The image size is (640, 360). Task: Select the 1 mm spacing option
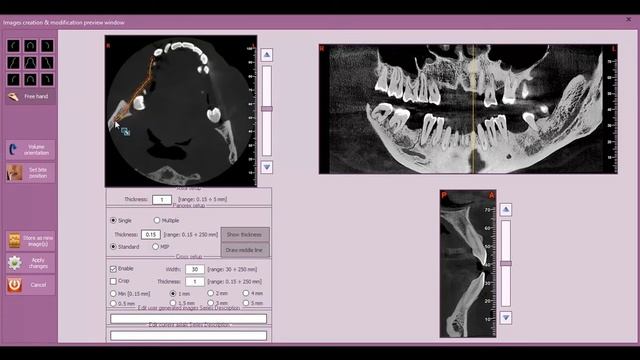[x=173, y=293]
